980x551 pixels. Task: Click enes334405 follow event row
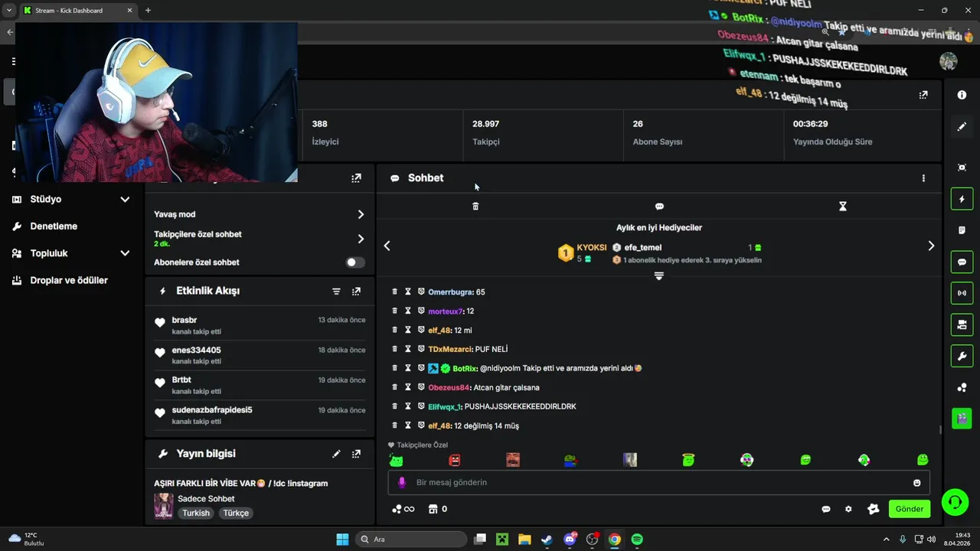(x=260, y=356)
